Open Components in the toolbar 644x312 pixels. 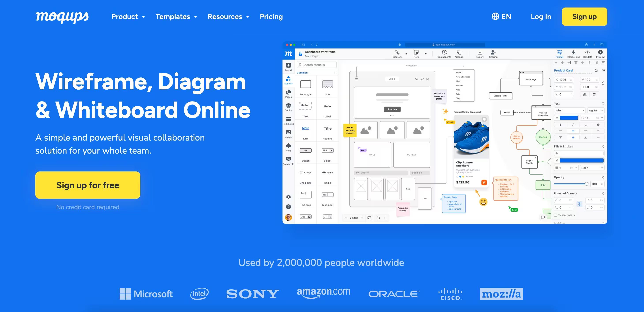[x=444, y=54]
